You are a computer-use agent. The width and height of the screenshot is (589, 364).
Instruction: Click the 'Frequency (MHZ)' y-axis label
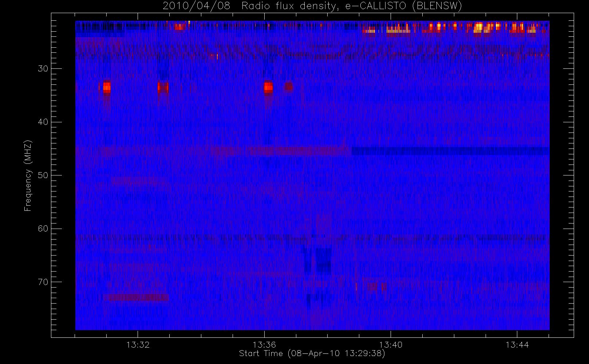(x=28, y=175)
